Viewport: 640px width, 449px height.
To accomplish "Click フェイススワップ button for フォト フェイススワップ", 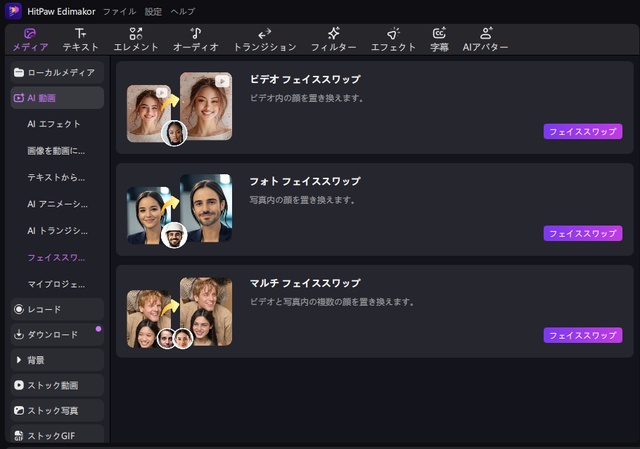I will coord(582,233).
